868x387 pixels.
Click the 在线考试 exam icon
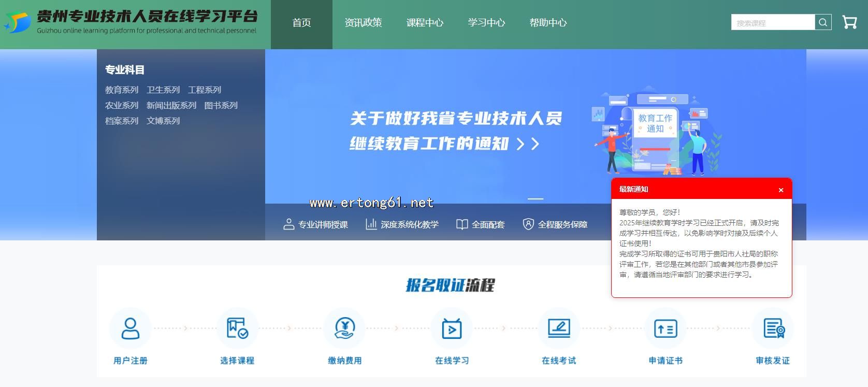tap(559, 328)
